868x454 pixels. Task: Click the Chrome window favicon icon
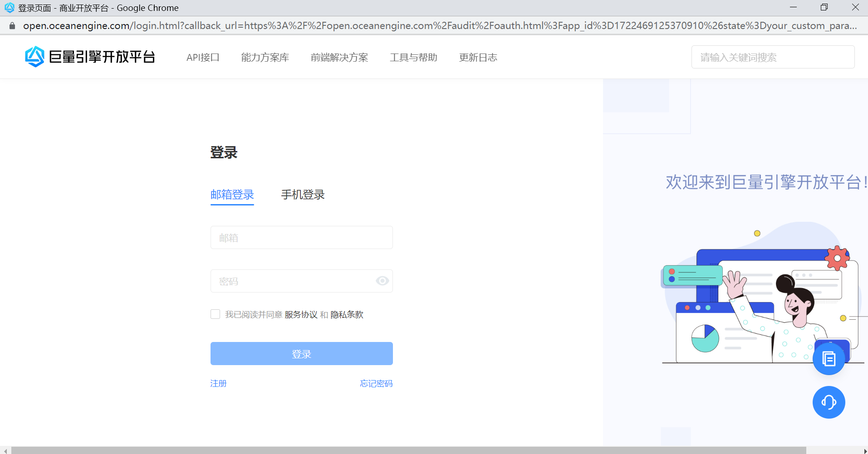tap(9, 8)
